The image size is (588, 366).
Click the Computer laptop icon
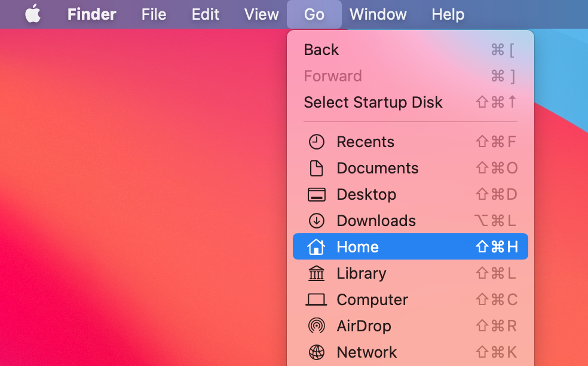(316, 300)
